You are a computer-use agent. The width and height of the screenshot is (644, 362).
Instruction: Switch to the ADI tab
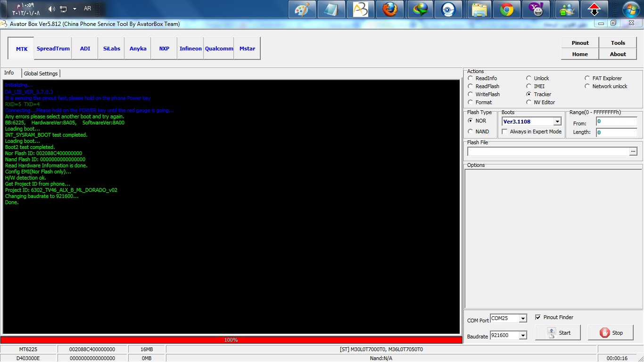[x=85, y=49]
